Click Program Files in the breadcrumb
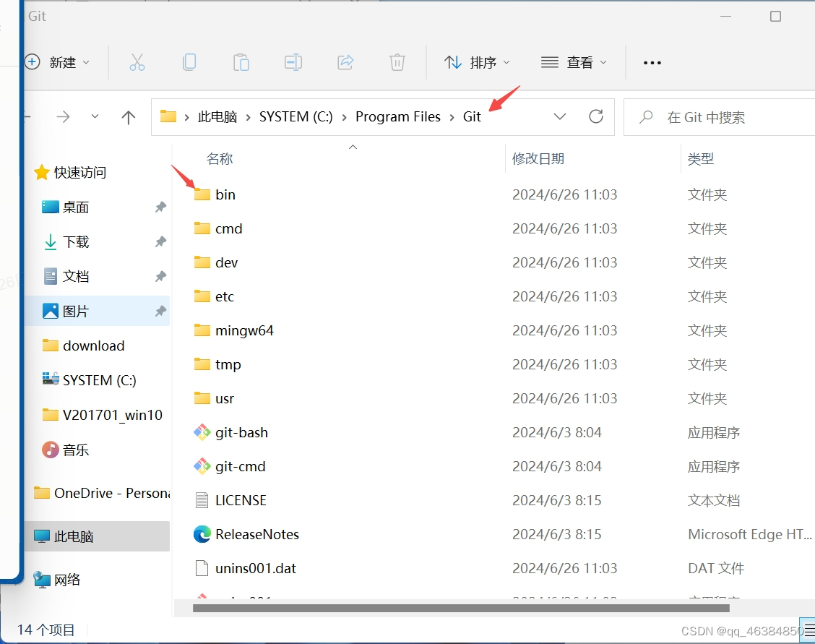 pyautogui.click(x=397, y=117)
